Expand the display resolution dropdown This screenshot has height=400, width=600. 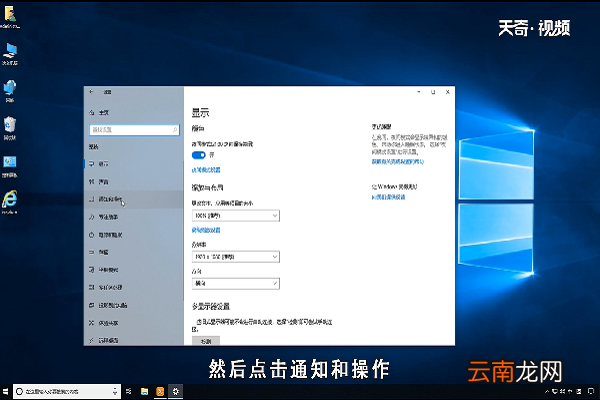pyautogui.click(x=236, y=257)
